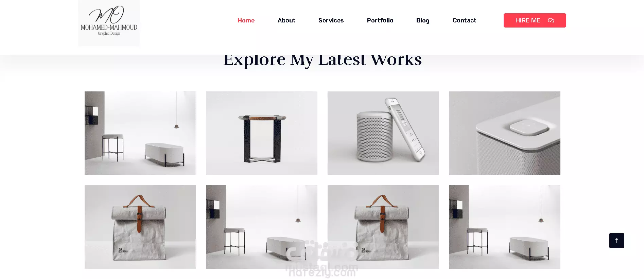Screen dimensions: 644x279
Task: Open the bathtub and stool room thumbnail in top row
Action: 140,133
